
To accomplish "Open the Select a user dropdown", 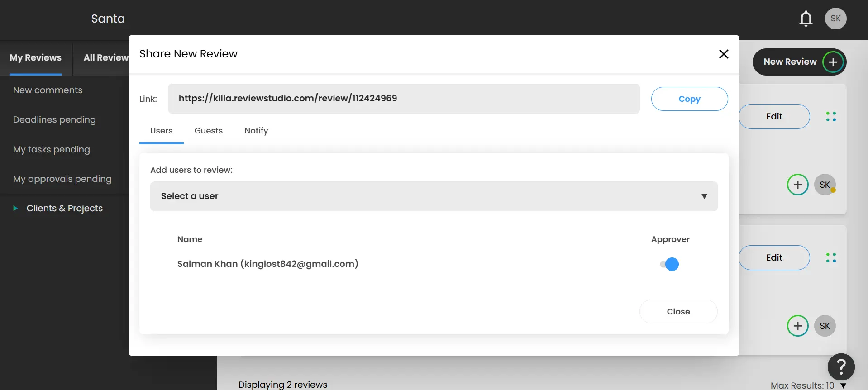I will coord(434,196).
